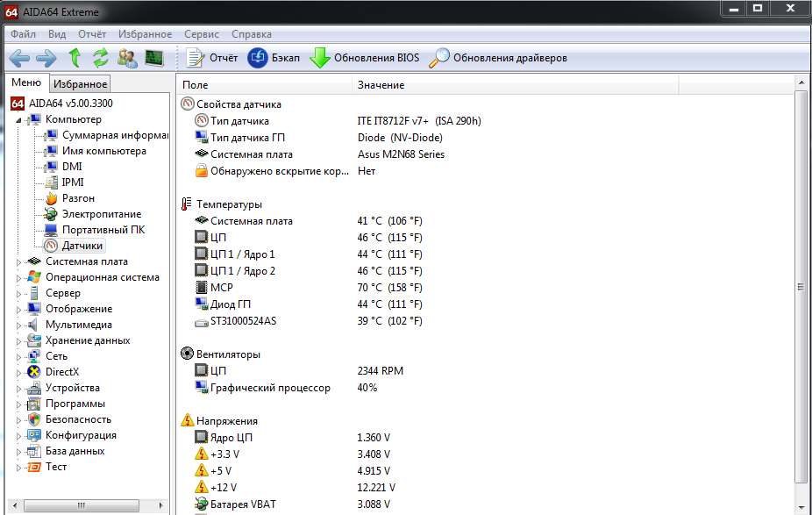Screen dimensions: 812x515
Task: Refresh sensor data using toolbar icon
Action: click(x=101, y=59)
